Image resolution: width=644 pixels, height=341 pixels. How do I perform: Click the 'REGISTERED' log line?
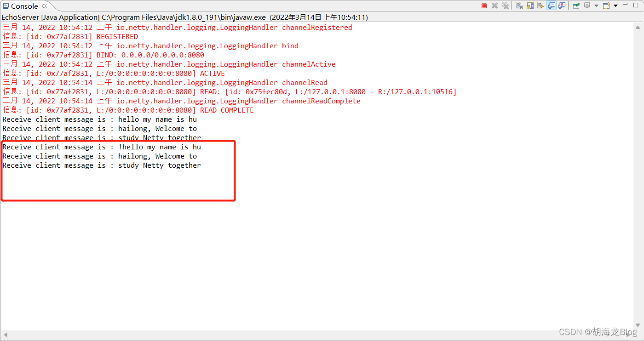[70, 37]
